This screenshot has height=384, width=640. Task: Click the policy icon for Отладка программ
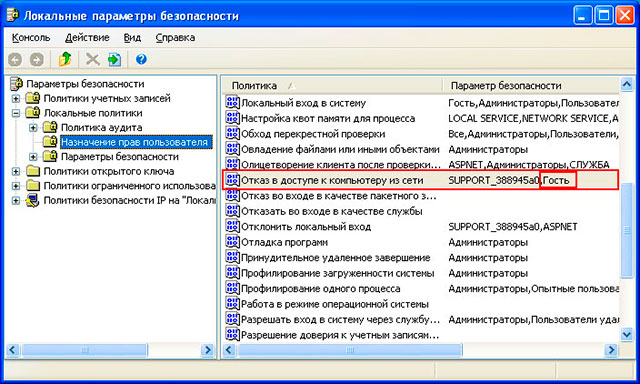pyautogui.click(x=232, y=242)
